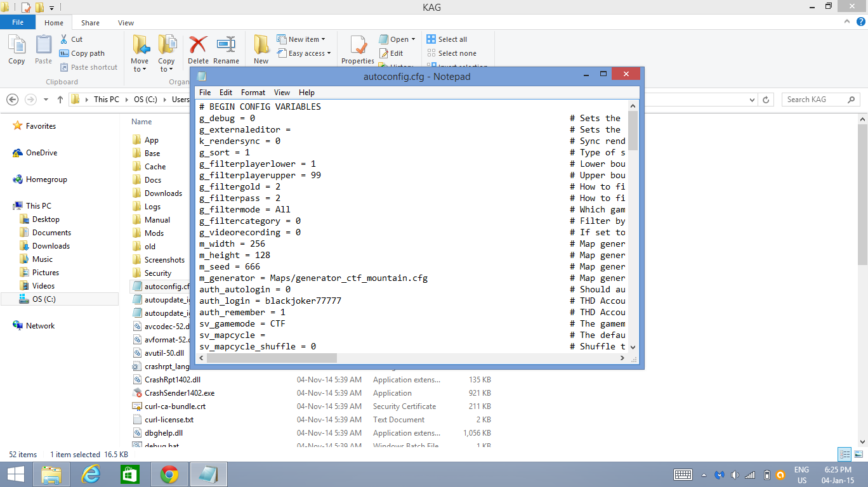Click the Properties icon in the ribbon
Viewport: 868px width, 487px height.
tap(358, 49)
